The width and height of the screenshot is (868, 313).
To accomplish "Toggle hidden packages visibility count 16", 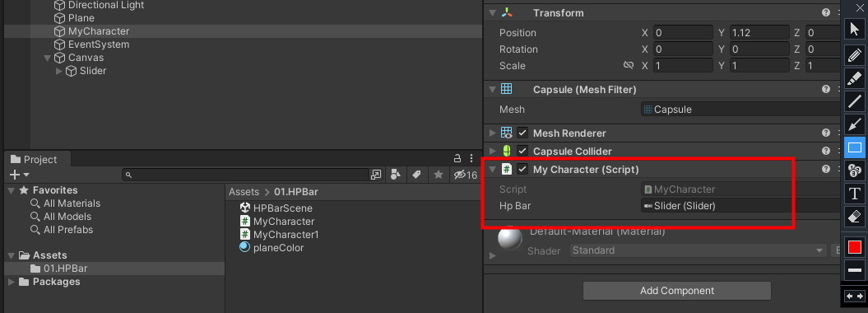I will (x=466, y=175).
